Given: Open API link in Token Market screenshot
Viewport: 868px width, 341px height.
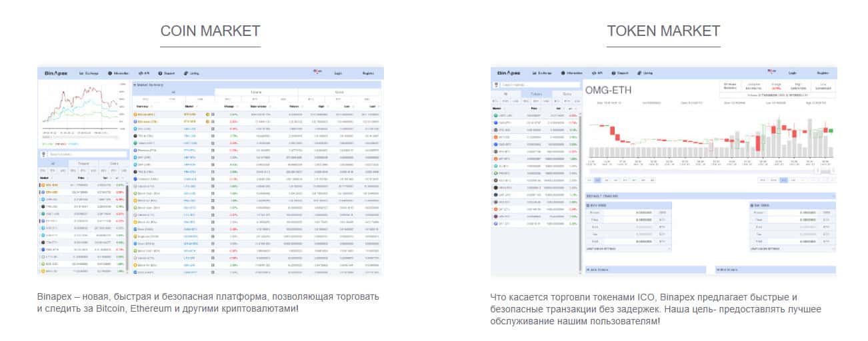Looking at the screenshot, I should (x=597, y=73).
